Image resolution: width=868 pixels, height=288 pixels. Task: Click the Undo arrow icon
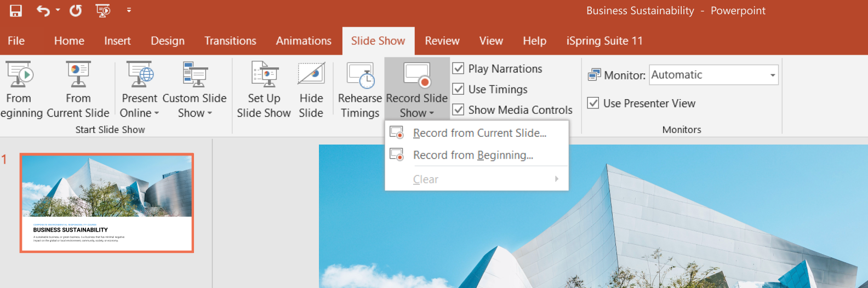[x=43, y=10]
